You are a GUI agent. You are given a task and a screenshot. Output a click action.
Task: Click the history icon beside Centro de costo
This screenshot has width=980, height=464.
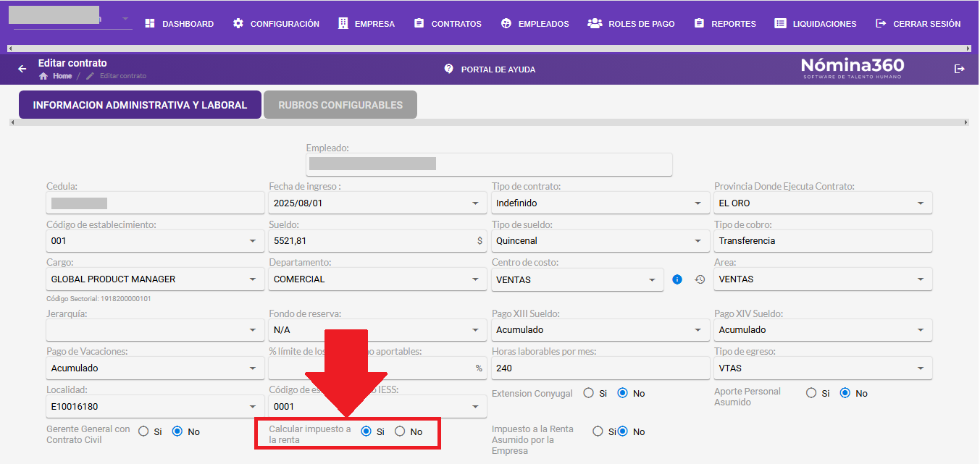[700, 279]
